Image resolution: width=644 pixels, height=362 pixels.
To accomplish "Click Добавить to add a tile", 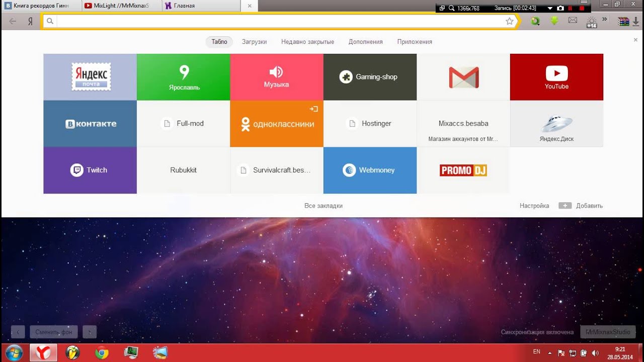I will [581, 206].
